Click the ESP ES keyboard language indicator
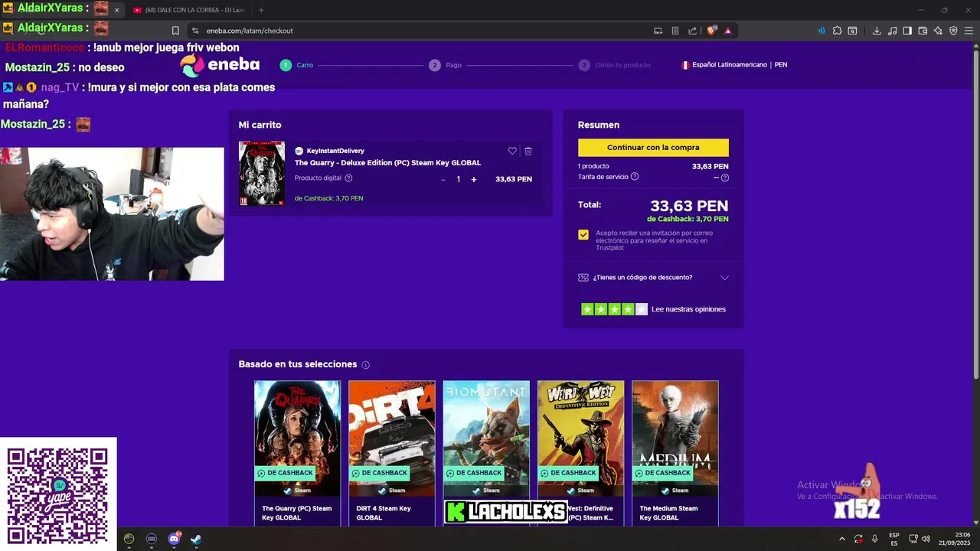Screen dimensions: 980x551 click(894, 539)
